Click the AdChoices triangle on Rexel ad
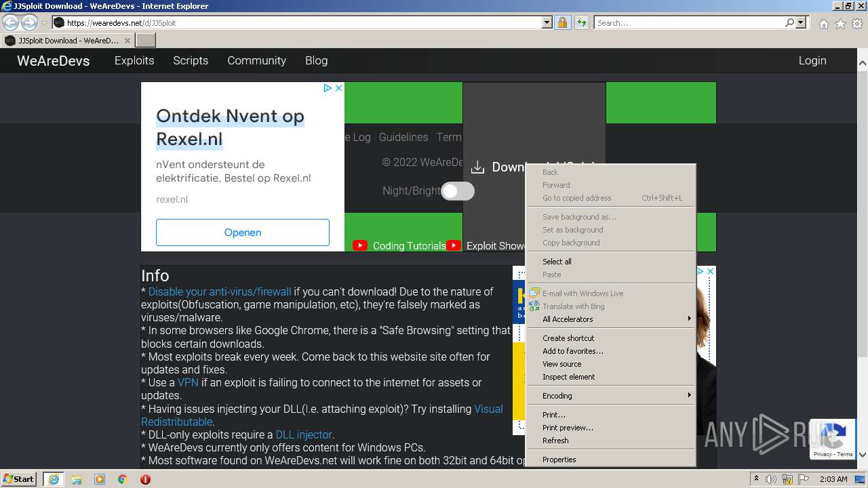 pos(328,88)
